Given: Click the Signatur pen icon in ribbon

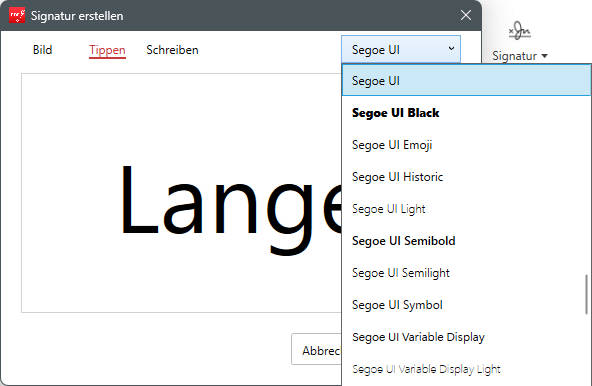Looking at the screenshot, I should click(520, 31).
